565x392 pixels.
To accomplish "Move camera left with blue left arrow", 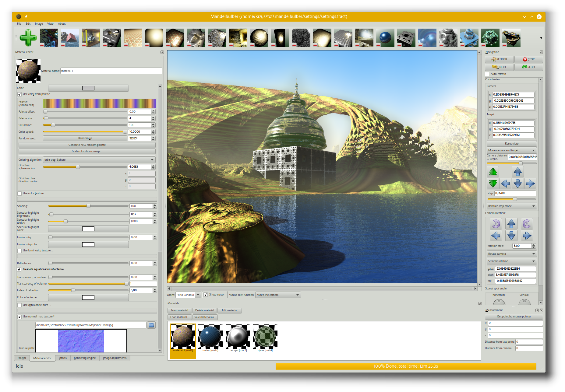I will (x=505, y=184).
